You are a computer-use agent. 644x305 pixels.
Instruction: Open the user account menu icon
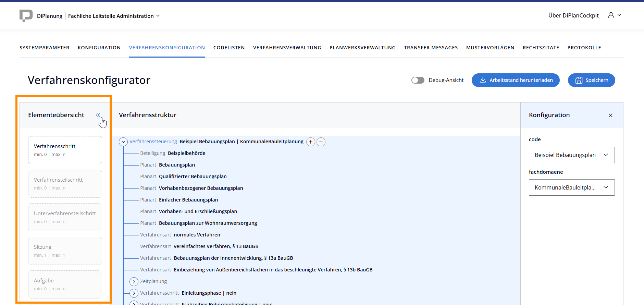(x=611, y=15)
